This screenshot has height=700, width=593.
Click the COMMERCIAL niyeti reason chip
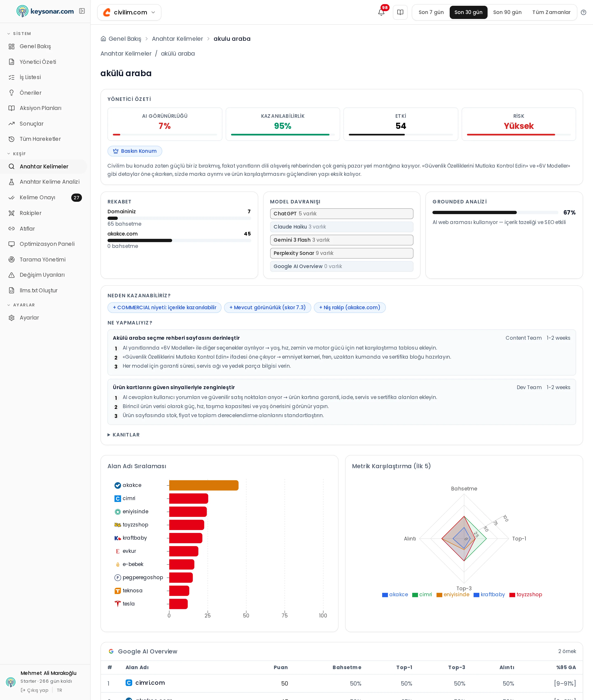coord(164,308)
